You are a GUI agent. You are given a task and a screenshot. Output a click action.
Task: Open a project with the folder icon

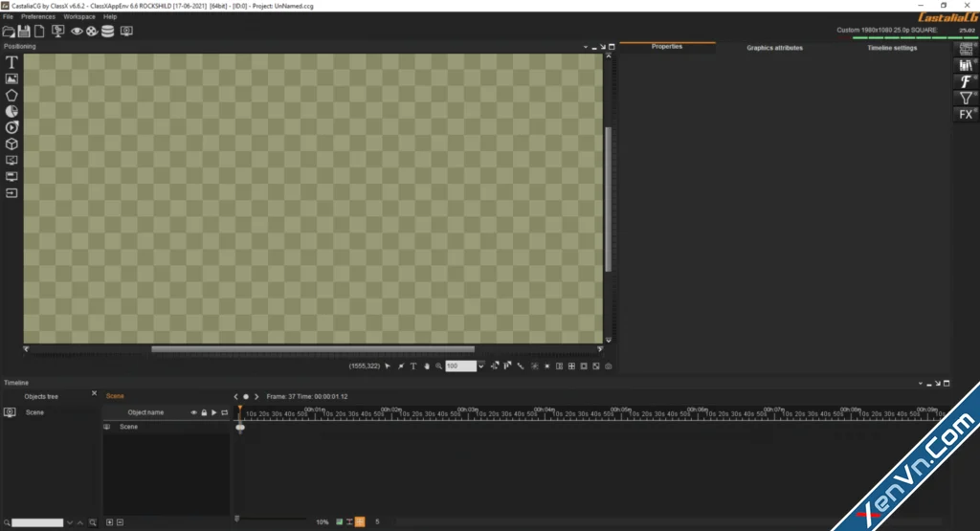click(x=9, y=32)
